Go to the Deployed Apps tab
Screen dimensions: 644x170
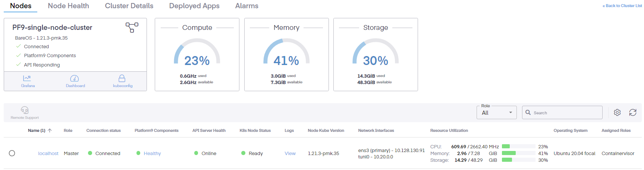point(194,6)
